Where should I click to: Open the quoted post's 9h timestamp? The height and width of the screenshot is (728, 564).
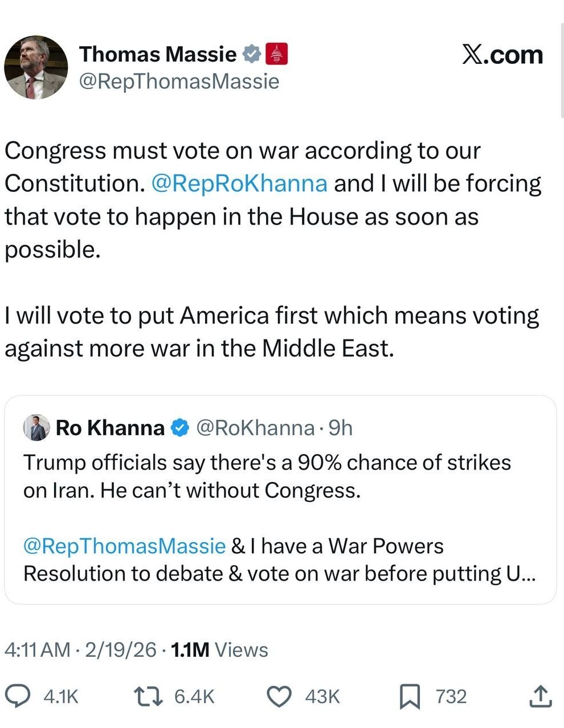[341, 428]
